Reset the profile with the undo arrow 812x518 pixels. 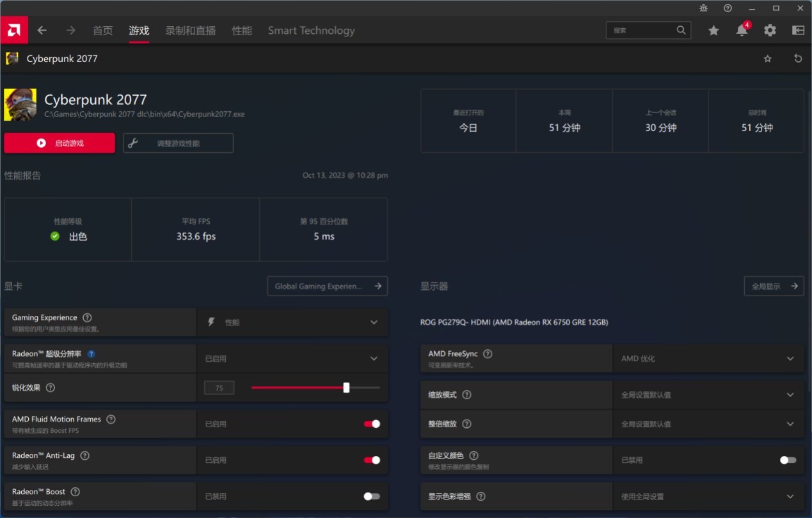pos(798,59)
